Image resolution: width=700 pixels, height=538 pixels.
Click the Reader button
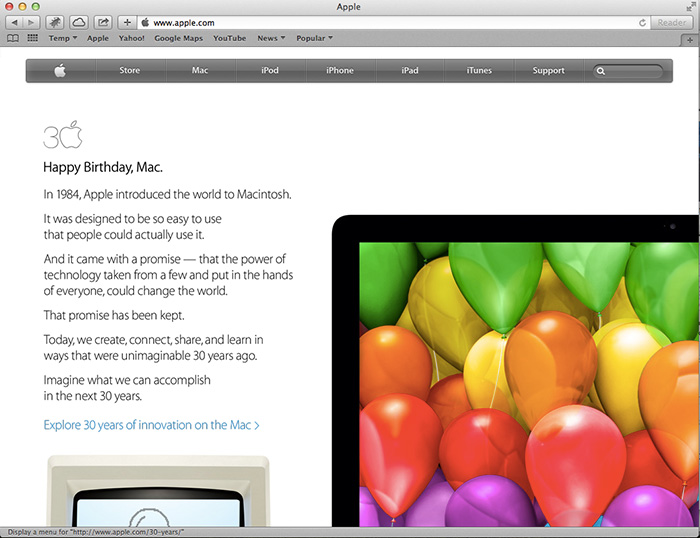(672, 22)
